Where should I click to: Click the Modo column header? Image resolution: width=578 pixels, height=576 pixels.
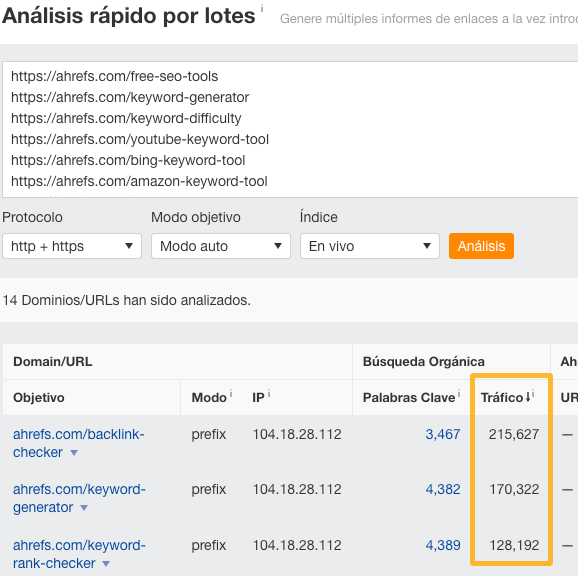209,397
